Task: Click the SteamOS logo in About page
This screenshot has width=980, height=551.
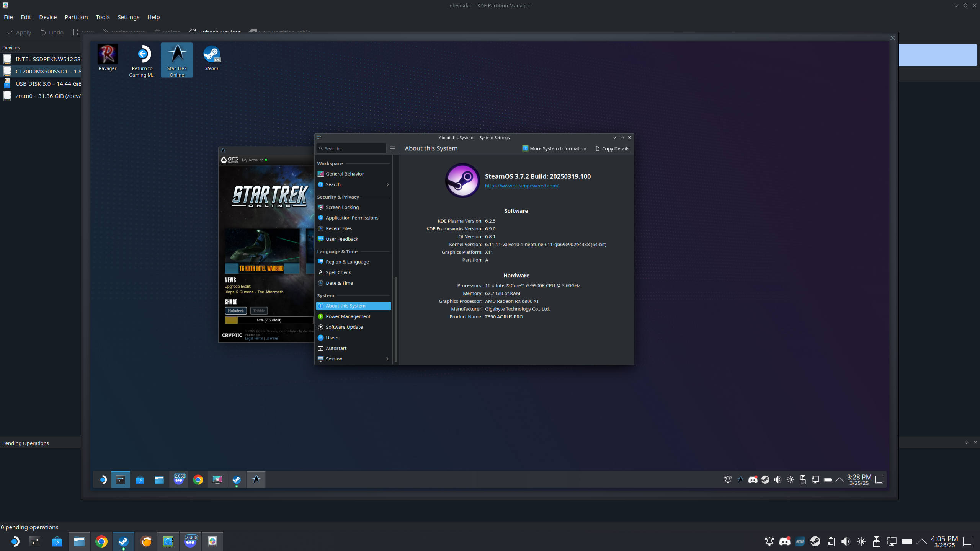Action: pyautogui.click(x=462, y=180)
